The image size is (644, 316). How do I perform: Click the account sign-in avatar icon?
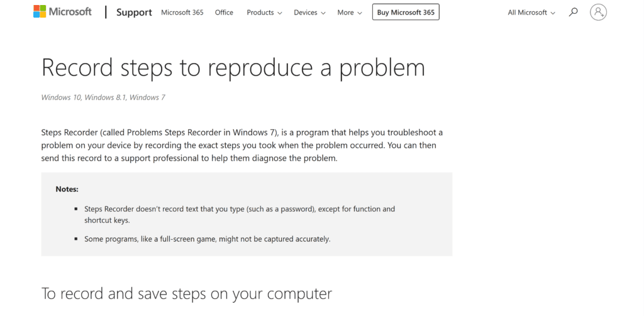click(599, 12)
